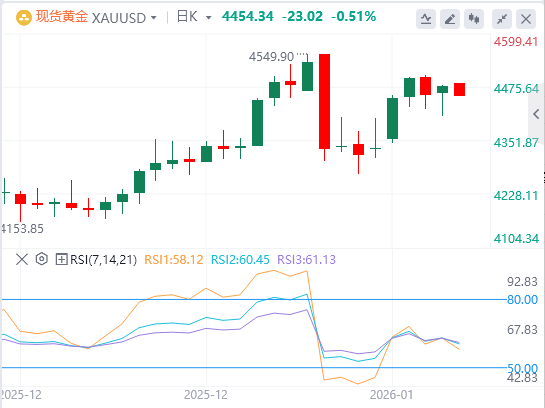Open RSI settings via the hexagon gear icon
Image resolution: width=545 pixels, height=408 pixels.
42,259
